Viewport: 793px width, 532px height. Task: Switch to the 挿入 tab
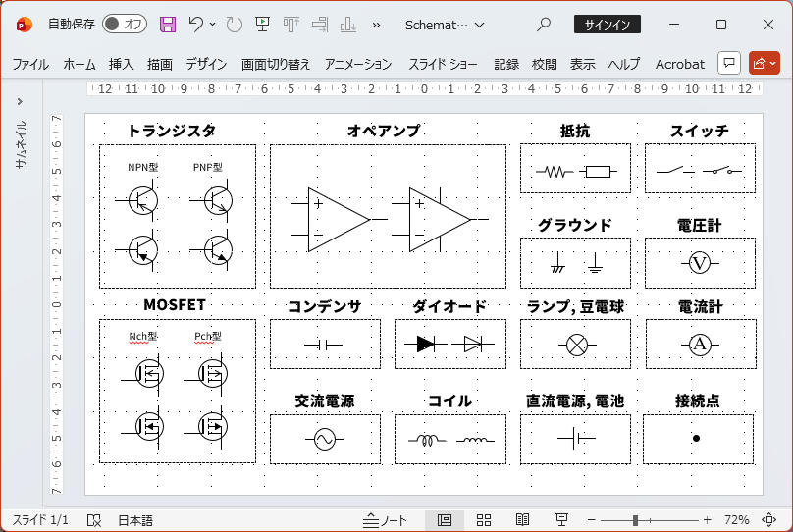(x=122, y=64)
